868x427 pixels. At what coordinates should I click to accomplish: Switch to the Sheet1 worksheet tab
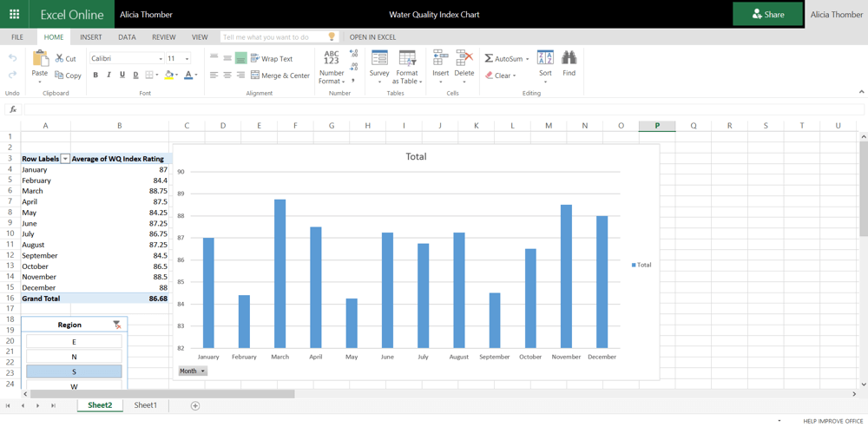coord(145,405)
